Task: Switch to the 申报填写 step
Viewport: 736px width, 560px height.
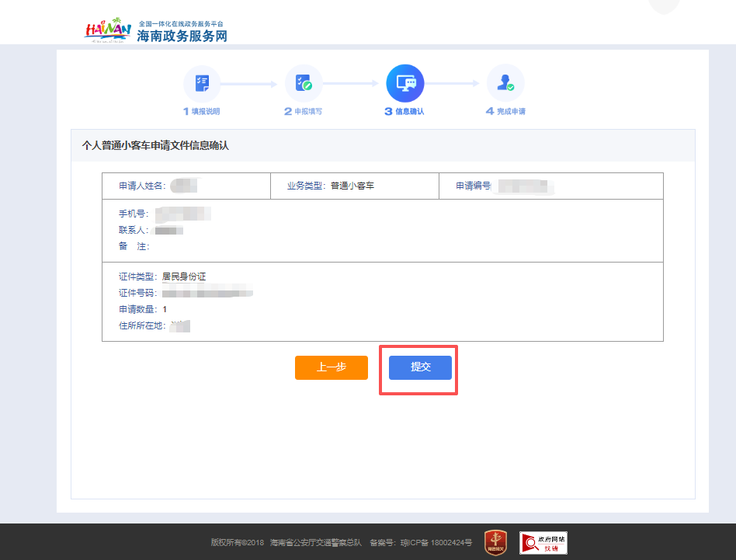Action: 303,110
